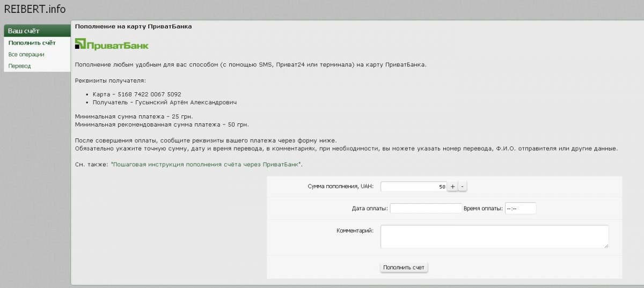
Task: Focus the 'Время оплаты' time field
Action: point(520,208)
